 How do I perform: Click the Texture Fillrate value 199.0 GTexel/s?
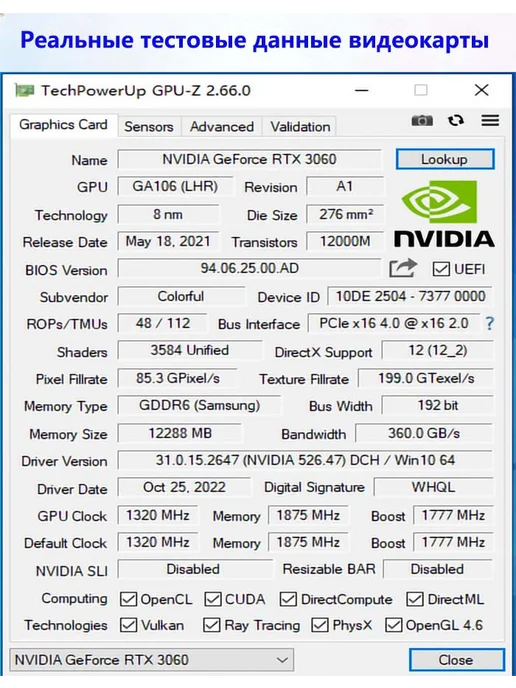point(426,378)
